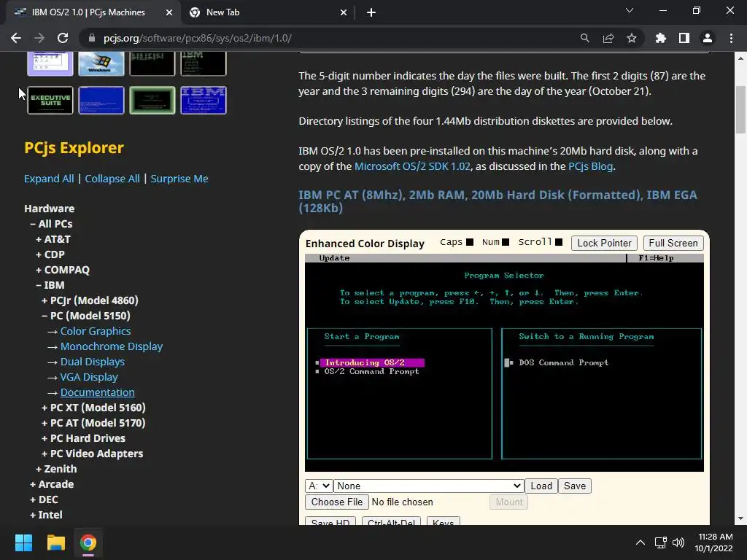Viewport: 747px width, 560px height.
Task: Expand the COMPAQ tree node
Action: pyautogui.click(x=63, y=270)
